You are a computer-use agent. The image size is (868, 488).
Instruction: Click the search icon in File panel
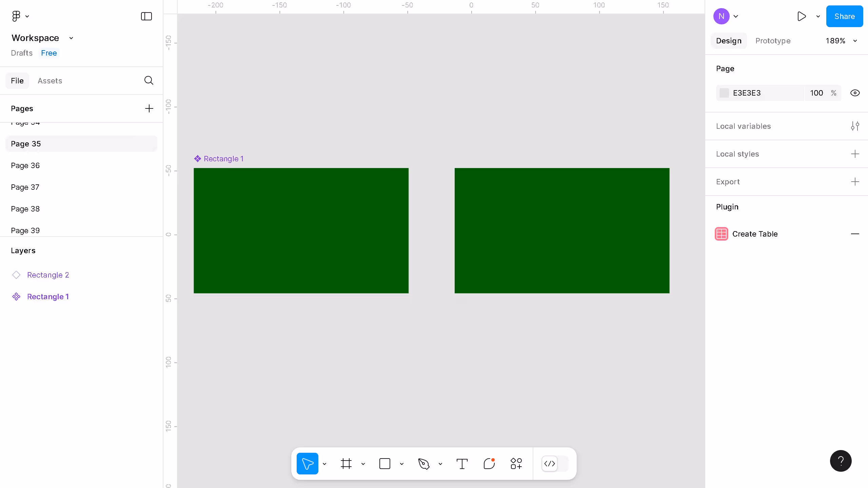point(149,81)
